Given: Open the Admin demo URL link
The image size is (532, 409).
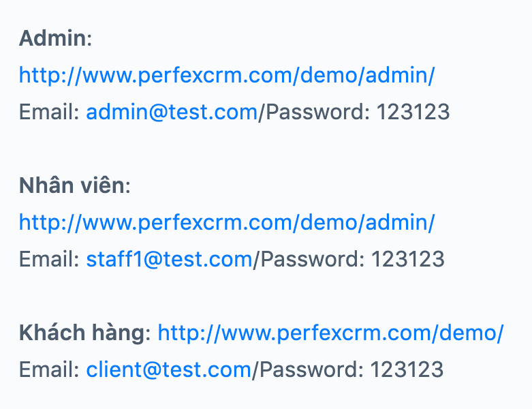Looking at the screenshot, I should click(x=227, y=75).
